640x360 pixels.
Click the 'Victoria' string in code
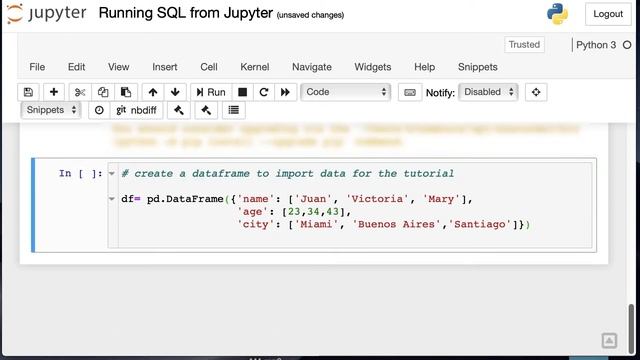377,199
